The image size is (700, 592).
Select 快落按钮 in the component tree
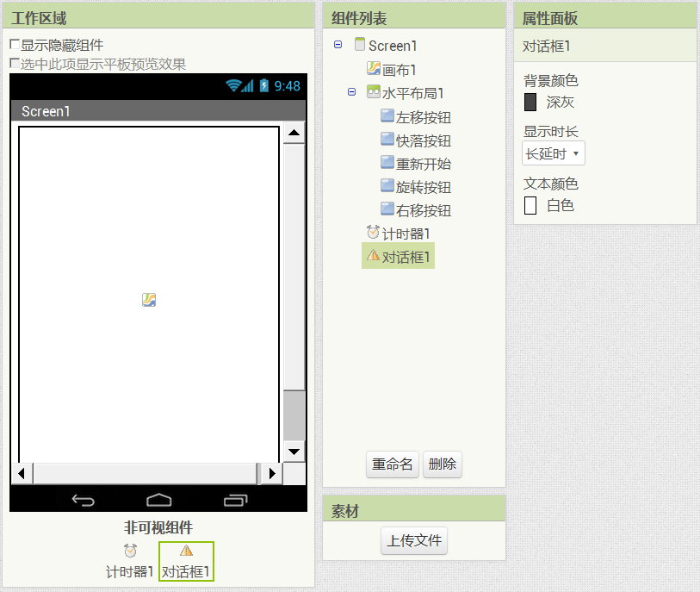point(423,140)
